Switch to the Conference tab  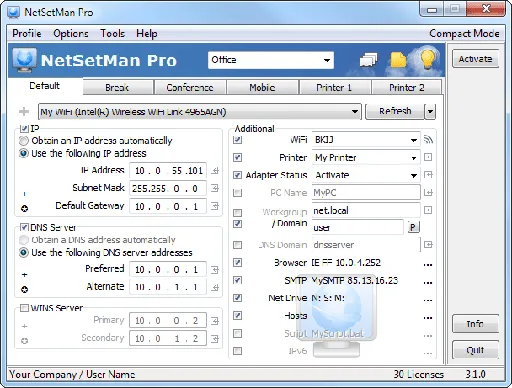click(190, 87)
